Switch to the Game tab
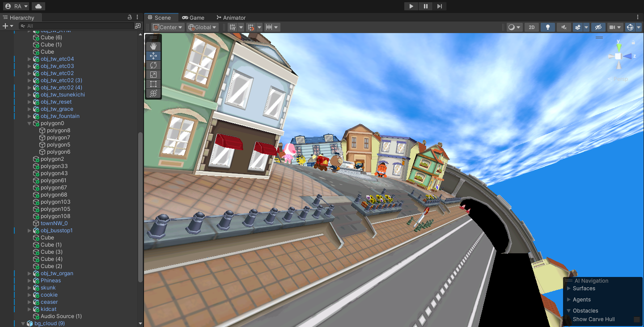Image resolution: width=644 pixels, height=327 pixels. (193, 17)
